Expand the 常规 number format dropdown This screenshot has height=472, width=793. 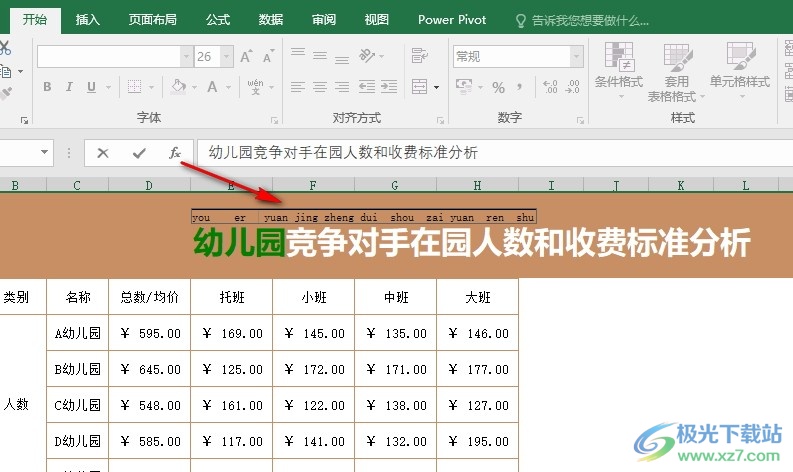coord(577,56)
